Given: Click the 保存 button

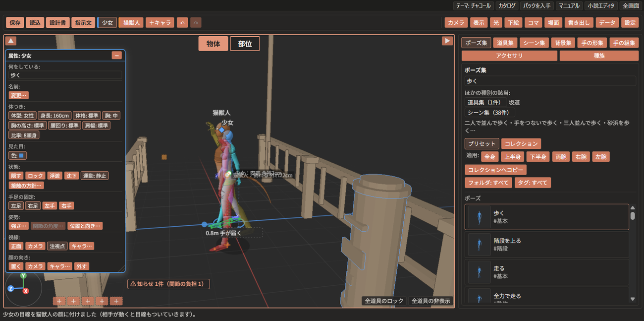Looking at the screenshot, I should (x=15, y=23).
